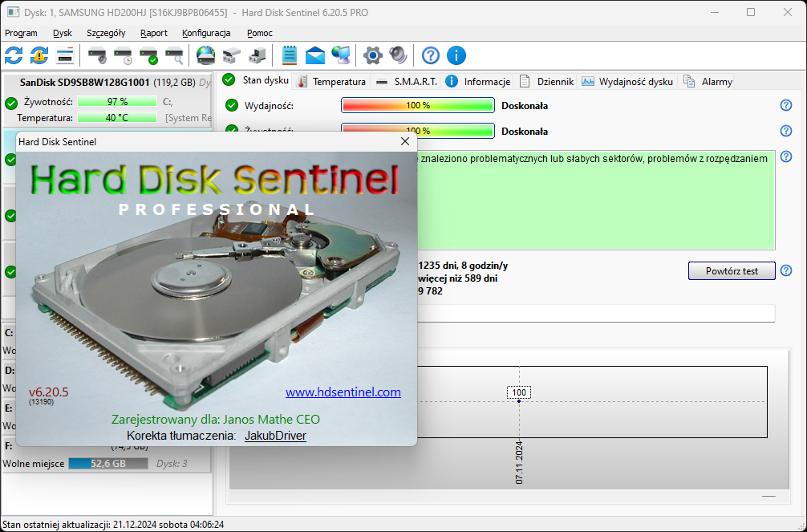This screenshot has height=532, width=807.
Task: Click the globe over disk toolbar icon
Action: point(206,55)
